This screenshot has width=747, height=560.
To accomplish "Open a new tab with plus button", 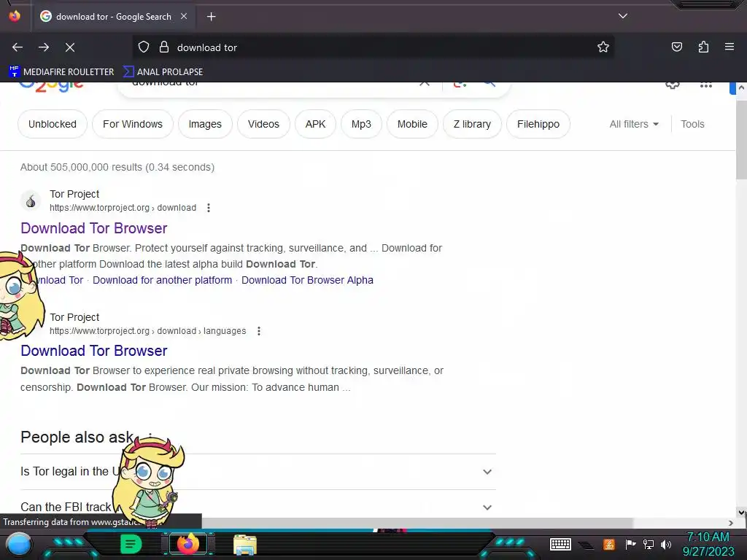I will tap(211, 17).
